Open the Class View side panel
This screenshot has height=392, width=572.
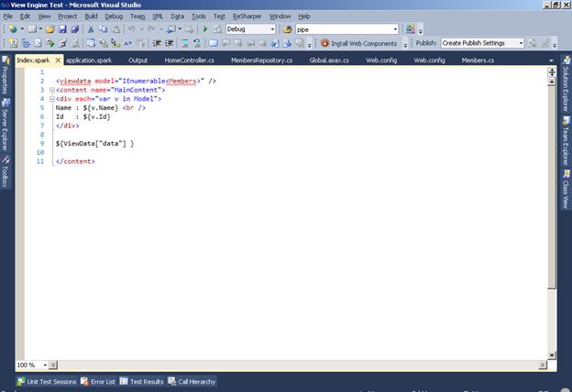pyautogui.click(x=566, y=190)
